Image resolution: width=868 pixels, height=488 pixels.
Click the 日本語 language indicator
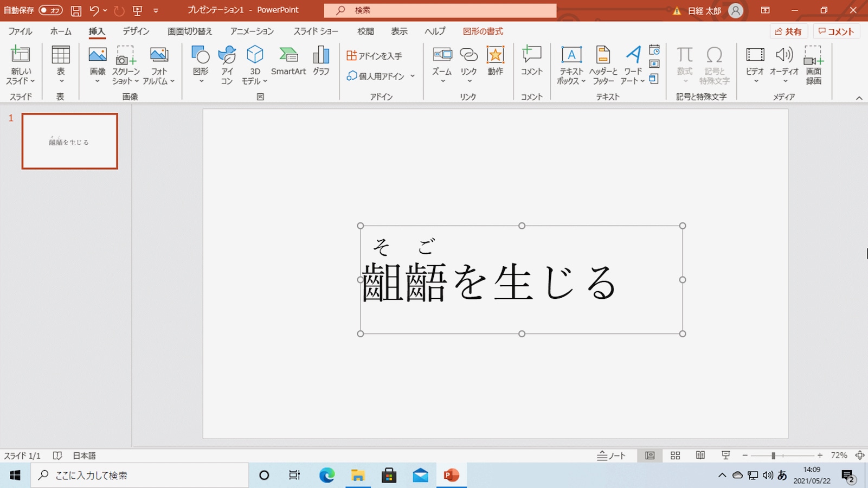pyautogui.click(x=85, y=455)
